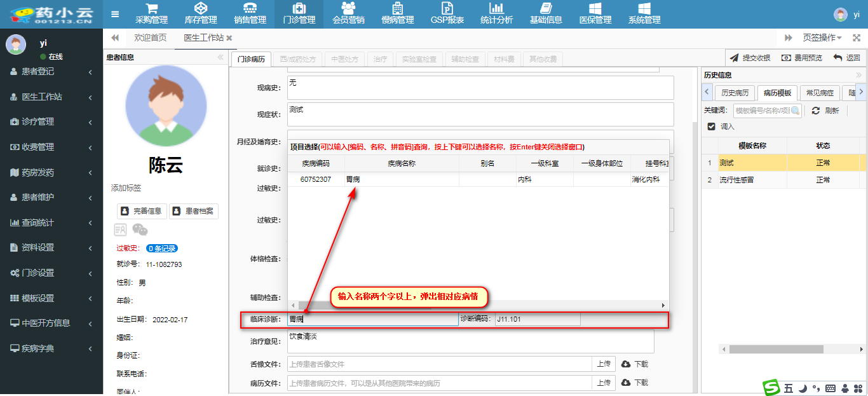
Task: Click the yi user avatar top right
Action: pyautogui.click(x=841, y=14)
